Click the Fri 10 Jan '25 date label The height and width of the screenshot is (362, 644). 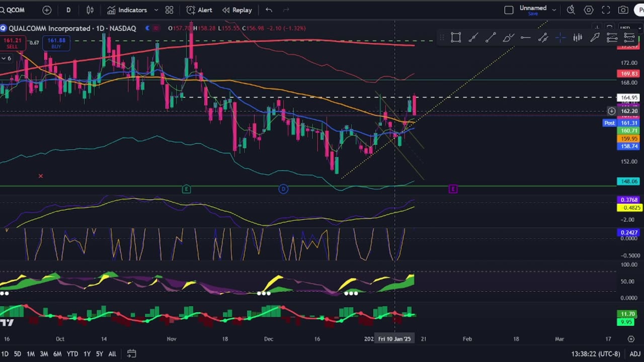[x=394, y=339]
